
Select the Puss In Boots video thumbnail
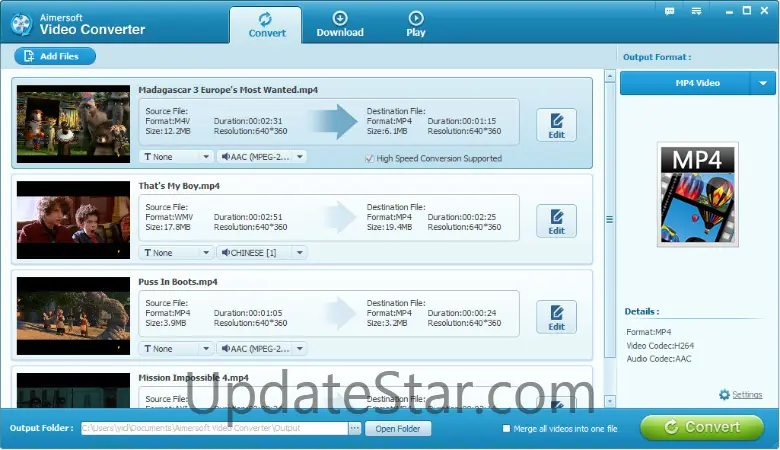coord(73,316)
